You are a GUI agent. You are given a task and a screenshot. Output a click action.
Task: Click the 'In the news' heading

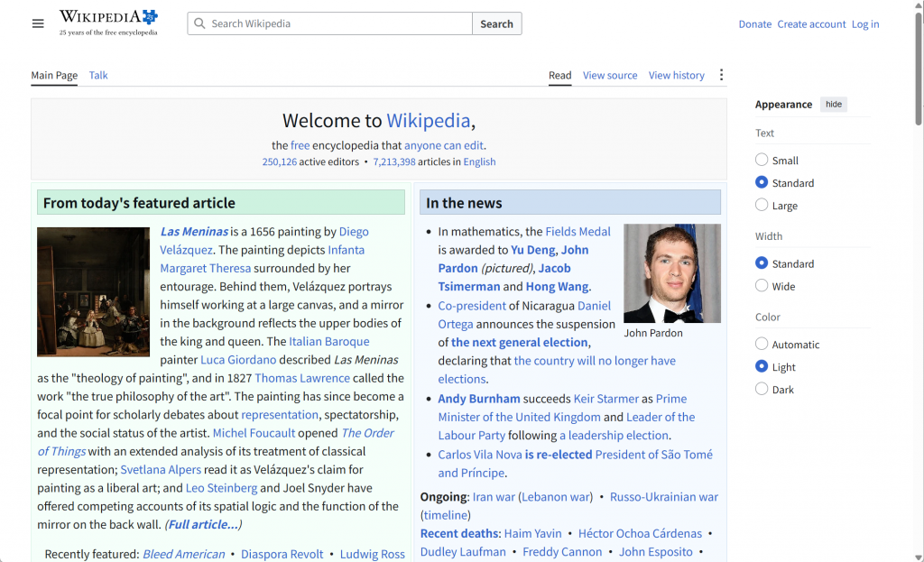tap(465, 203)
